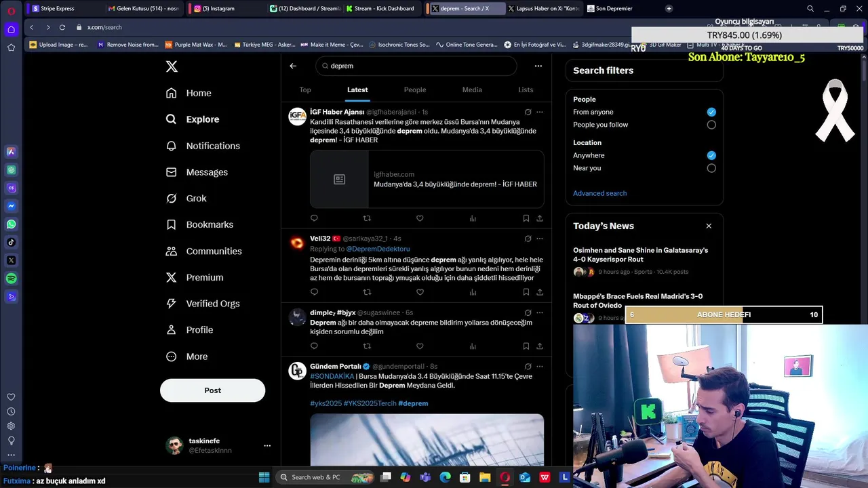Select Near you location radio option
Screen dimensions: 868x488
pyautogui.click(x=711, y=168)
